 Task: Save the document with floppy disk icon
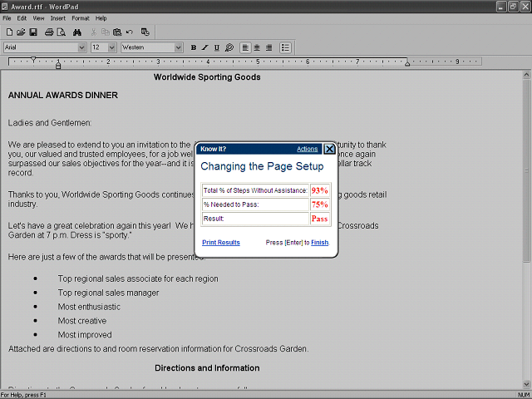[x=33, y=32]
